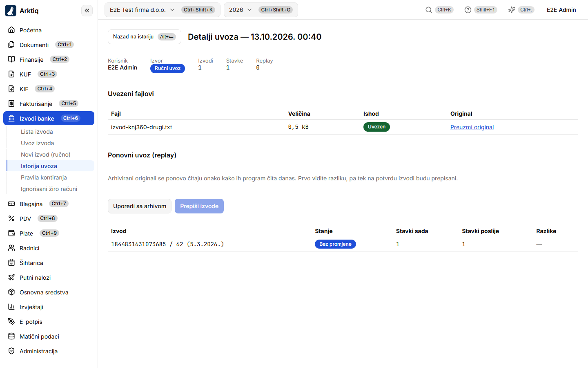Click Preuzmi original link
Viewport: 588px width, 368px height.
coord(472,127)
